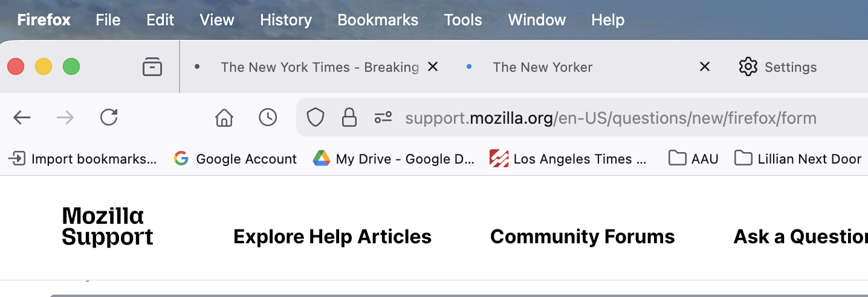Open the Google Account bookmark
This screenshot has width=868, height=297.
tap(236, 159)
